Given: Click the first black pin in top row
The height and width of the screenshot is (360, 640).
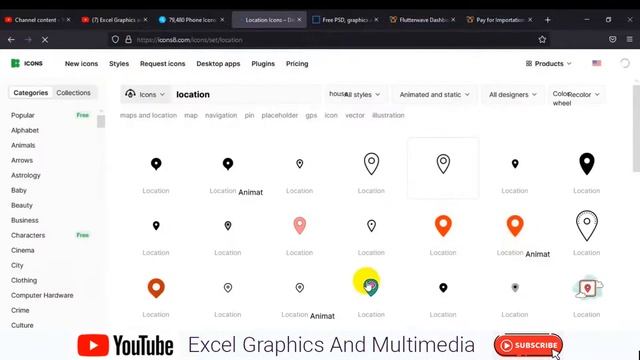Looking at the screenshot, I should coord(156,164).
